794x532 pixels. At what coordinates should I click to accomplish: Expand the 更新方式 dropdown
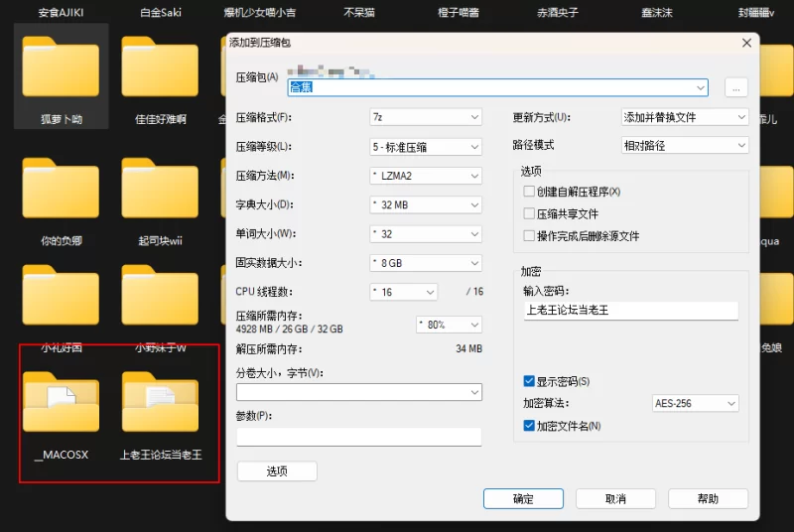[x=684, y=117]
